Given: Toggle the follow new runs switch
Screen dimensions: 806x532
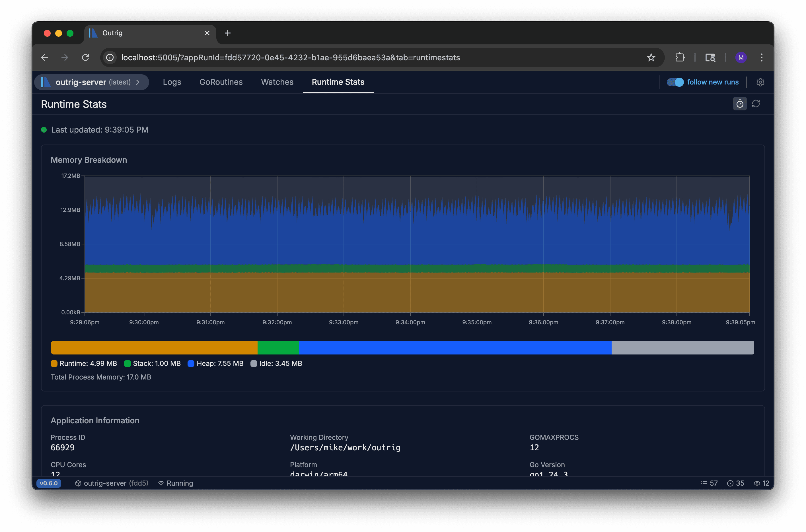Looking at the screenshot, I should click(x=675, y=82).
